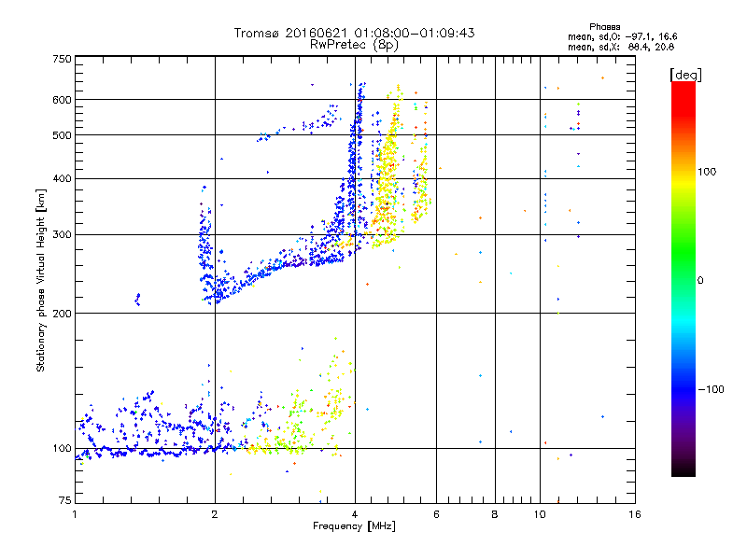Screen dimensions: 747x560
Task: Click the 10 MHz frequency tick label
Action: tap(540, 514)
